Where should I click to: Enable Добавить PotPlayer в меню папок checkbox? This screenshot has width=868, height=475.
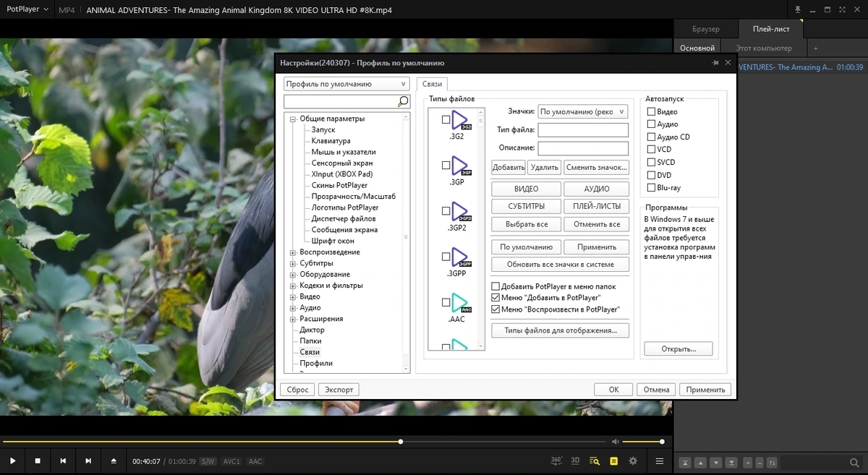click(x=495, y=287)
